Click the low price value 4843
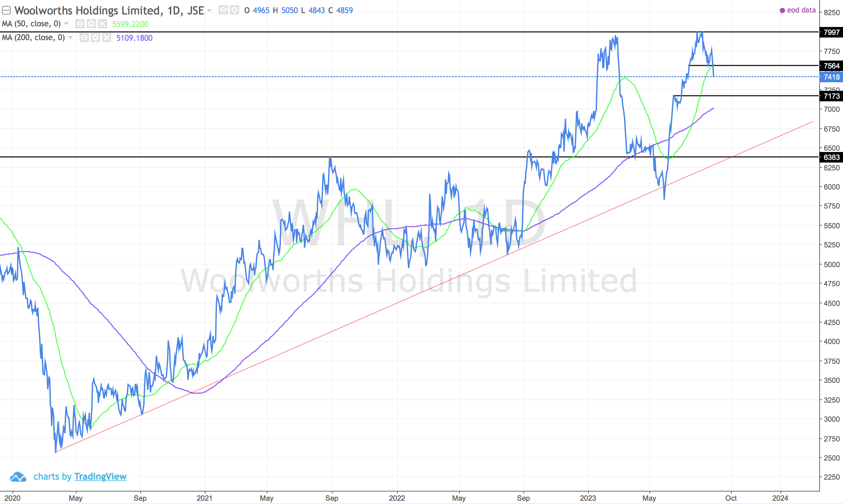Image resolution: width=843 pixels, height=504 pixels. pyautogui.click(x=317, y=11)
